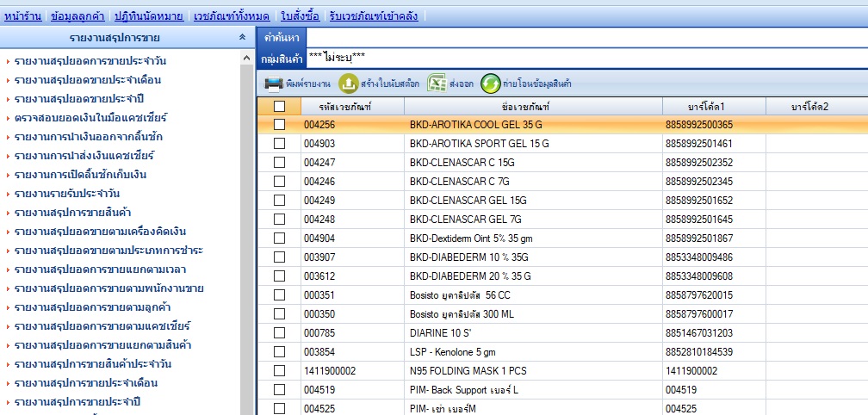
Task: Open รายงานสรุปยอดขายตามประเภทการชำระ report
Action: tap(109, 251)
